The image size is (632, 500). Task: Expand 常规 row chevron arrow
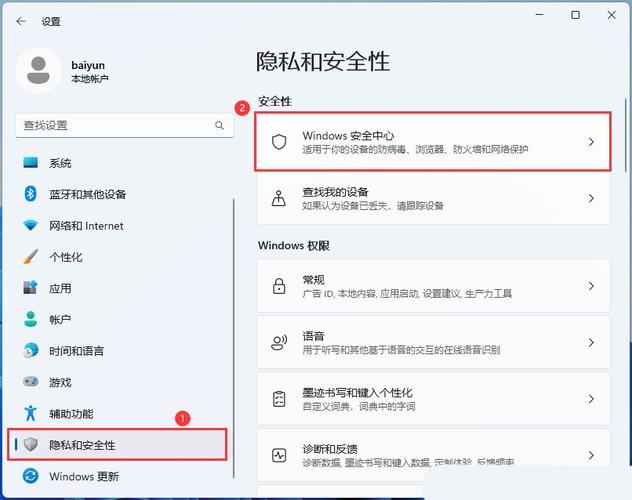point(591,286)
